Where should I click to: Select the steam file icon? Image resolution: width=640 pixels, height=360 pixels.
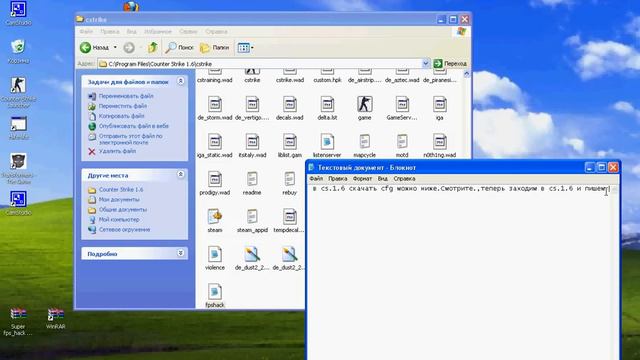pos(215,217)
